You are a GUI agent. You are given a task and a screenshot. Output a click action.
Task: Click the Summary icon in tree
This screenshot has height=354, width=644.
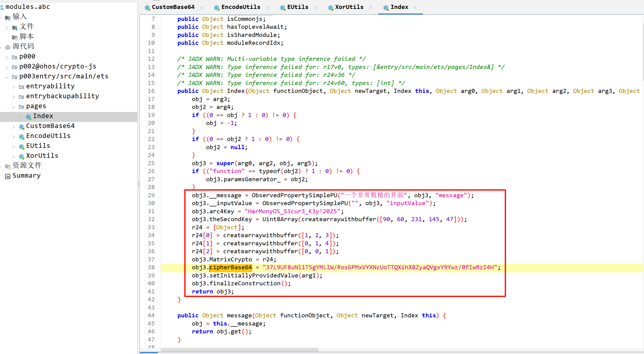pyautogui.click(x=8, y=176)
